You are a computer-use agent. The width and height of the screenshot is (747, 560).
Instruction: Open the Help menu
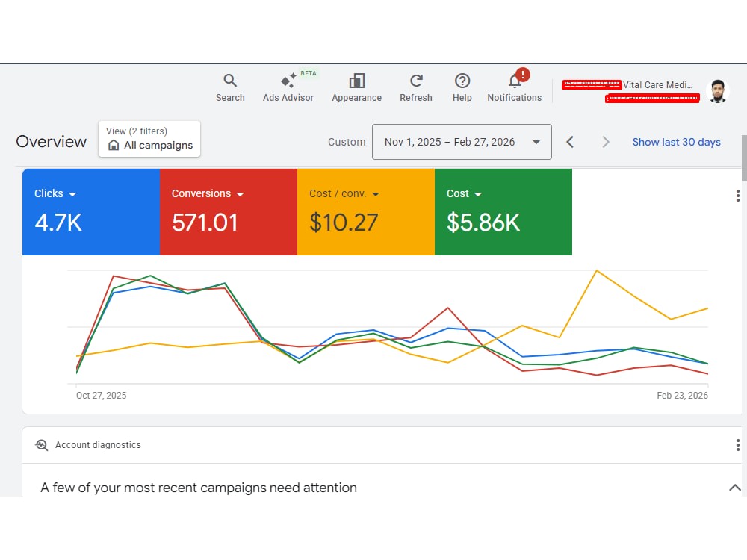(462, 87)
